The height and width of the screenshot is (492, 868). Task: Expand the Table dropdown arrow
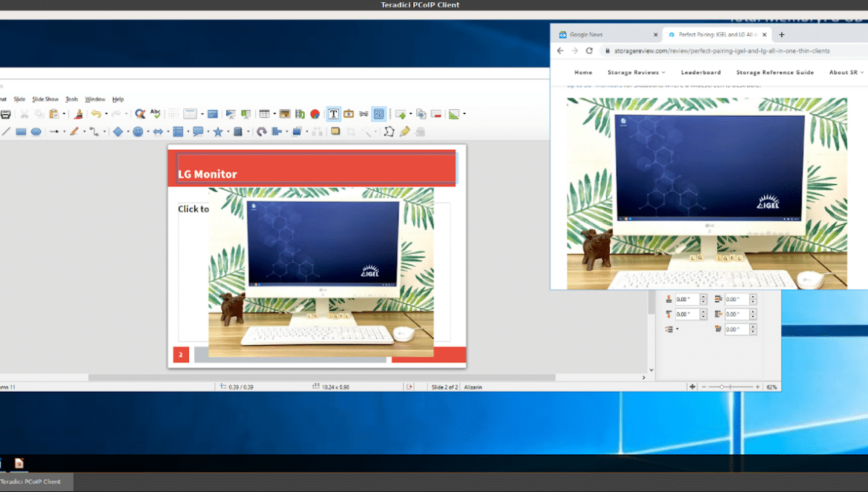pos(274,114)
